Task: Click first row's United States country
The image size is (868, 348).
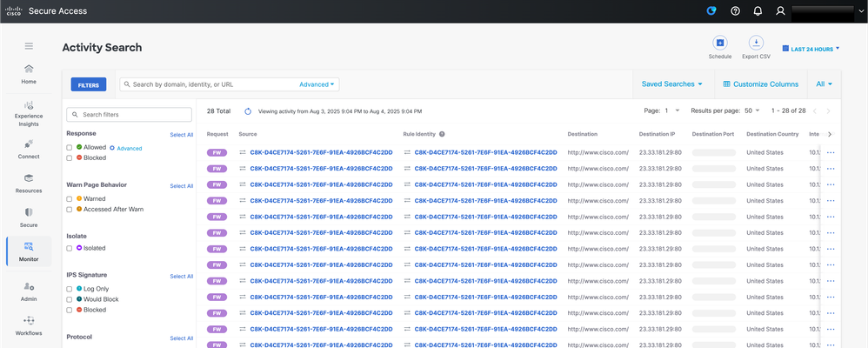Action: coord(765,152)
